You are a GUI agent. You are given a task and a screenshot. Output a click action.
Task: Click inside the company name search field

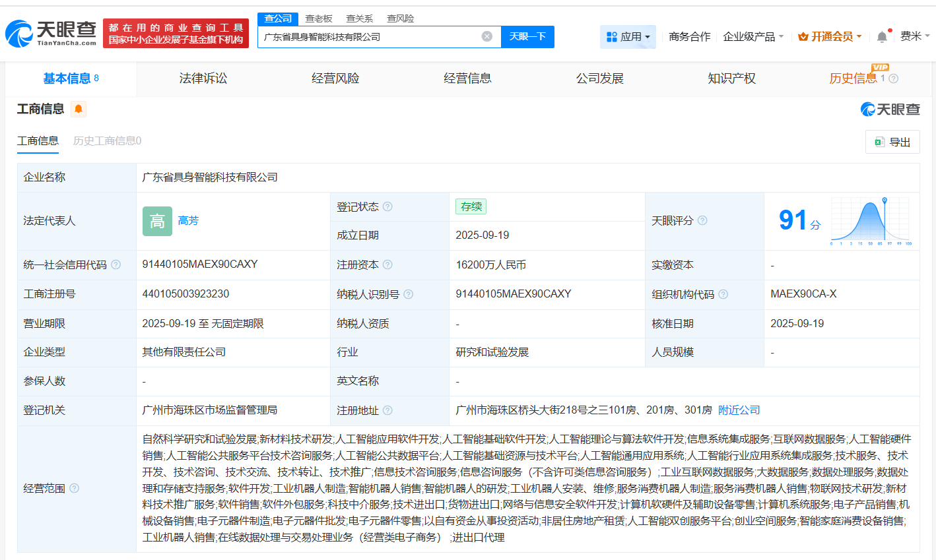tap(370, 37)
